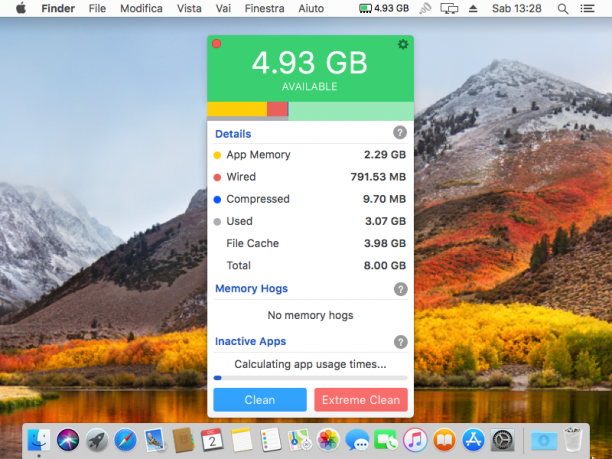The height and width of the screenshot is (459, 612).
Task: Open the Finestra menu
Action: click(x=265, y=8)
